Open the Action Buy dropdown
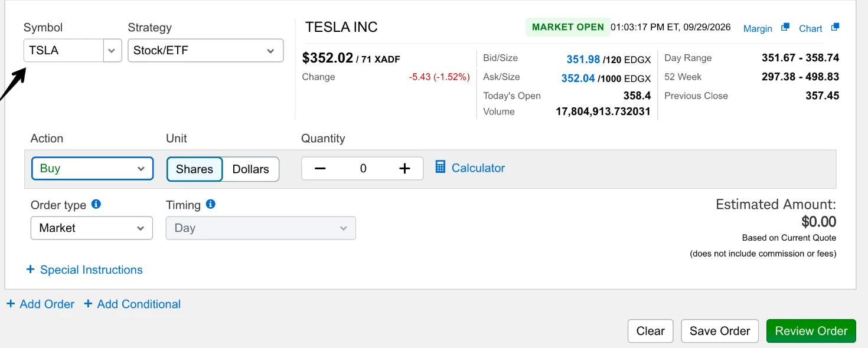 click(x=92, y=168)
